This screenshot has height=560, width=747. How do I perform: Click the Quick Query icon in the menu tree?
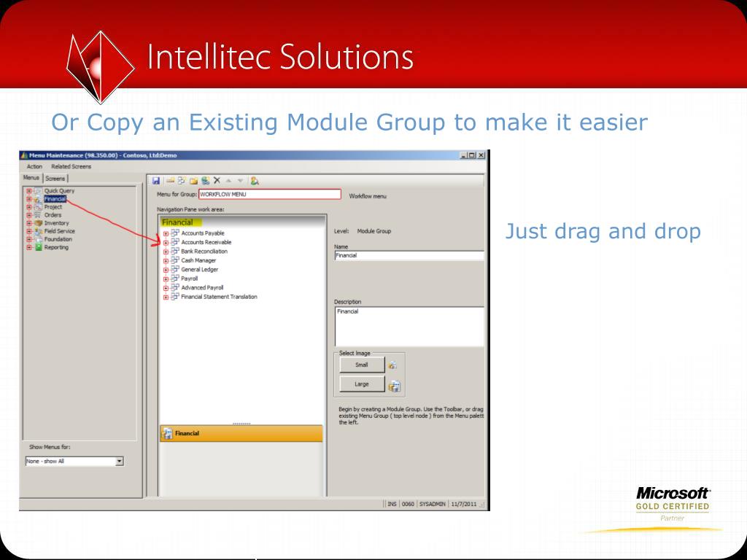38,191
